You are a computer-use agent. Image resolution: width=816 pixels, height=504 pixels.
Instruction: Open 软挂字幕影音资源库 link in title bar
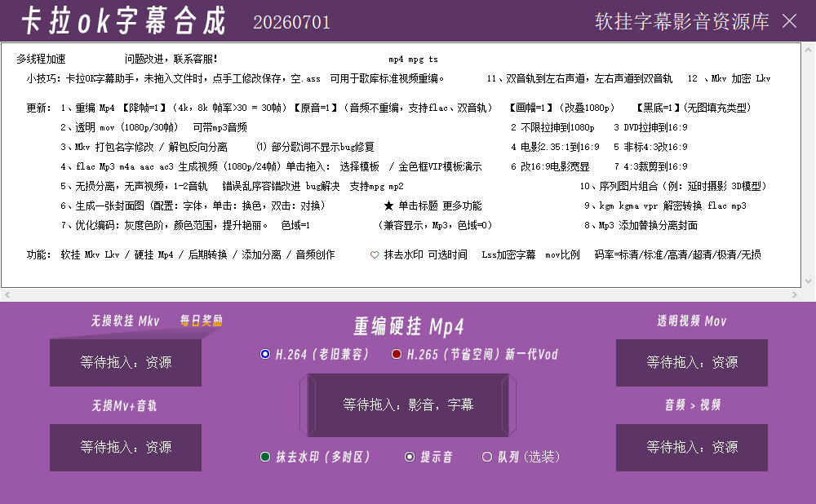[x=681, y=21]
